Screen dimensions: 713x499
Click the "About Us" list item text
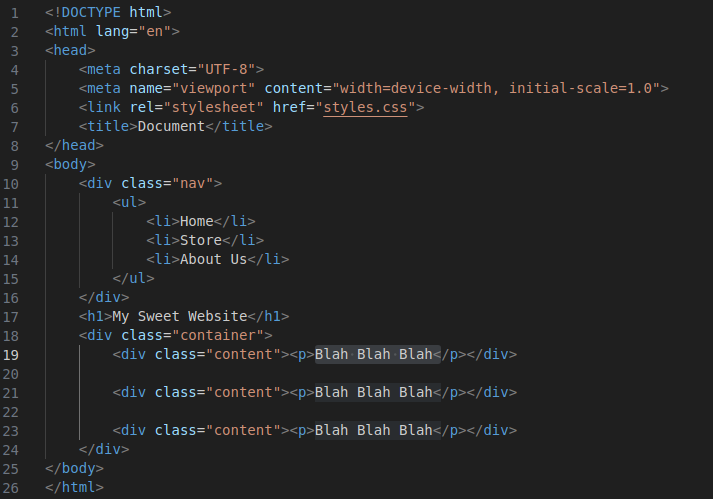click(213, 259)
